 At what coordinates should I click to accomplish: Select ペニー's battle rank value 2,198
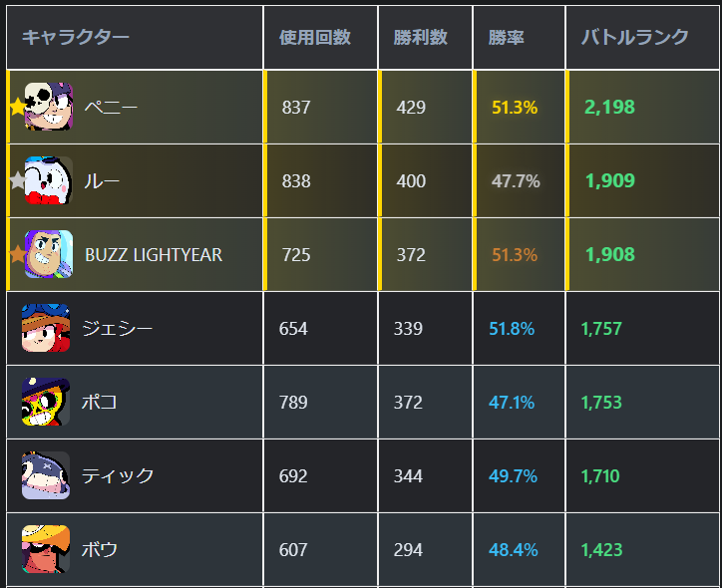(610, 107)
